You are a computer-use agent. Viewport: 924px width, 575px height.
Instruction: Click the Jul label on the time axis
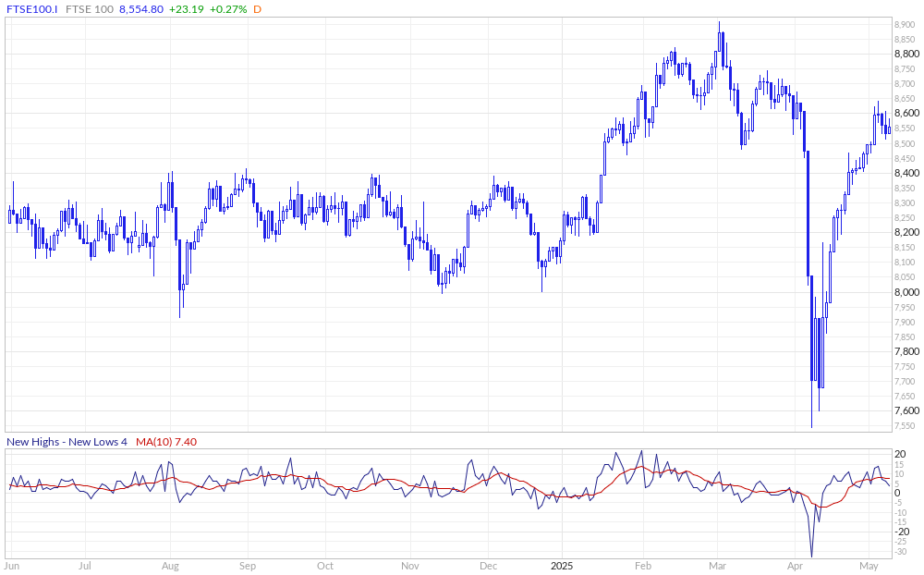(x=85, y=566)
